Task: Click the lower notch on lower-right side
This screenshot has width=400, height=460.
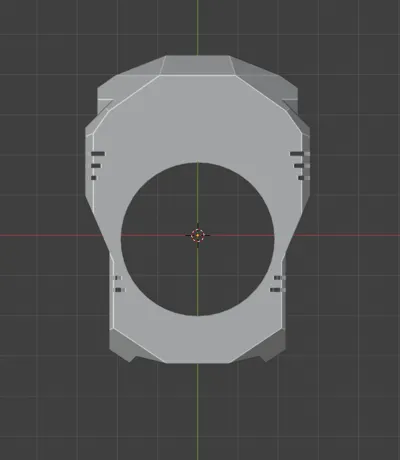Action: tap(278, 290)
